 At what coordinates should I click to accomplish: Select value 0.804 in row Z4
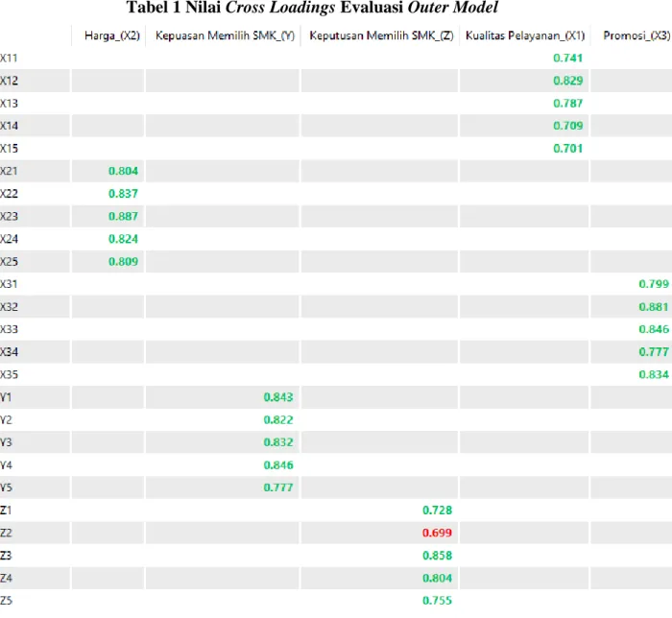coord(438,578)
